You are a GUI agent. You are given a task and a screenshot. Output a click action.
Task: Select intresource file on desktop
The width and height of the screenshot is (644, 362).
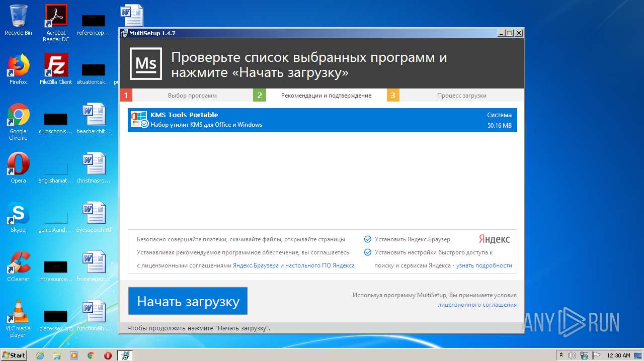(56, 270)
